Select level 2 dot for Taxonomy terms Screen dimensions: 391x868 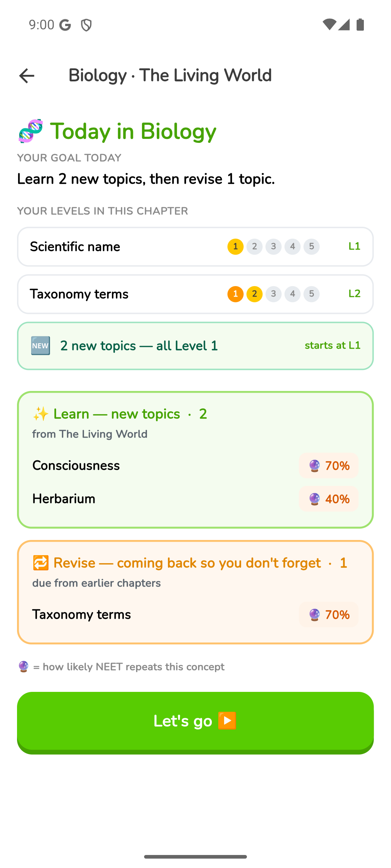[255, 294]
